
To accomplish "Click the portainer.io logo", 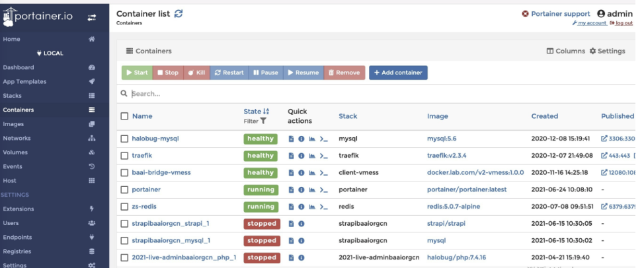I will click(x=38, y=17).
